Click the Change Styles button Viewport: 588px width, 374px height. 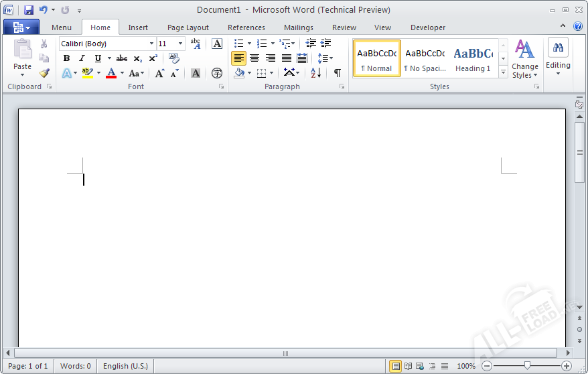524,60
